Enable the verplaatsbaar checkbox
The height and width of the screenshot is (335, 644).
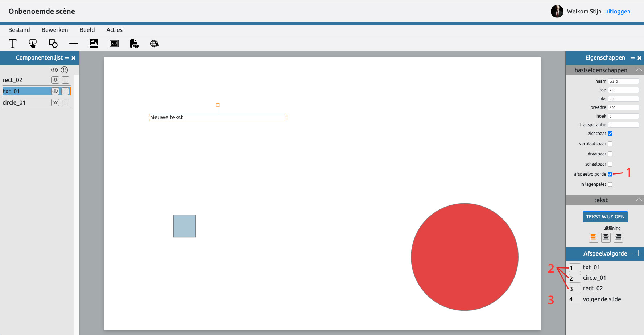point(610,144)
